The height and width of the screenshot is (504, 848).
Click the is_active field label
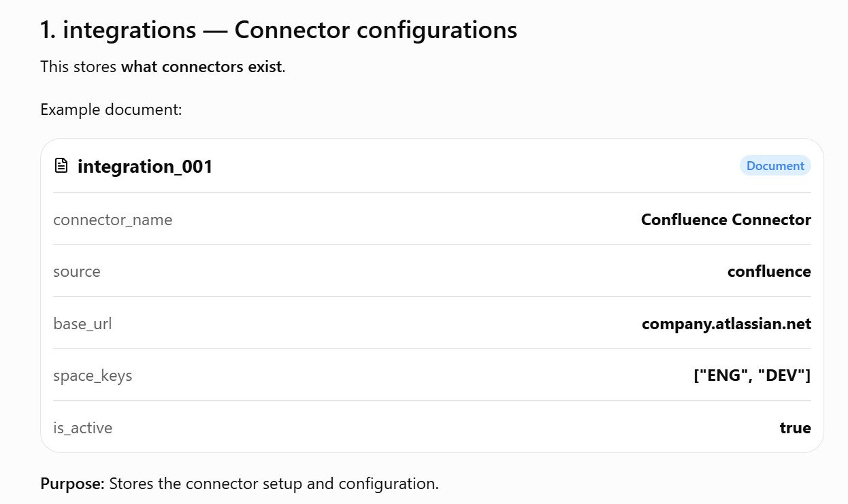click(x=83, y=428)
